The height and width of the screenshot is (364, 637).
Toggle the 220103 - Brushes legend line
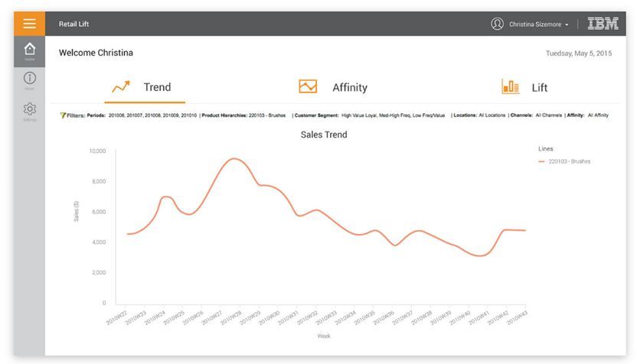[565, 161]
